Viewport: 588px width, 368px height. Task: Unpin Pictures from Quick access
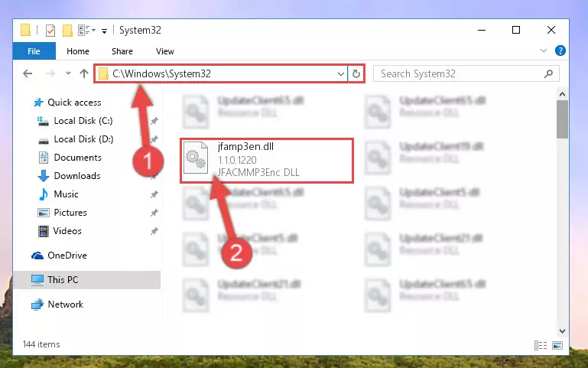154,213
